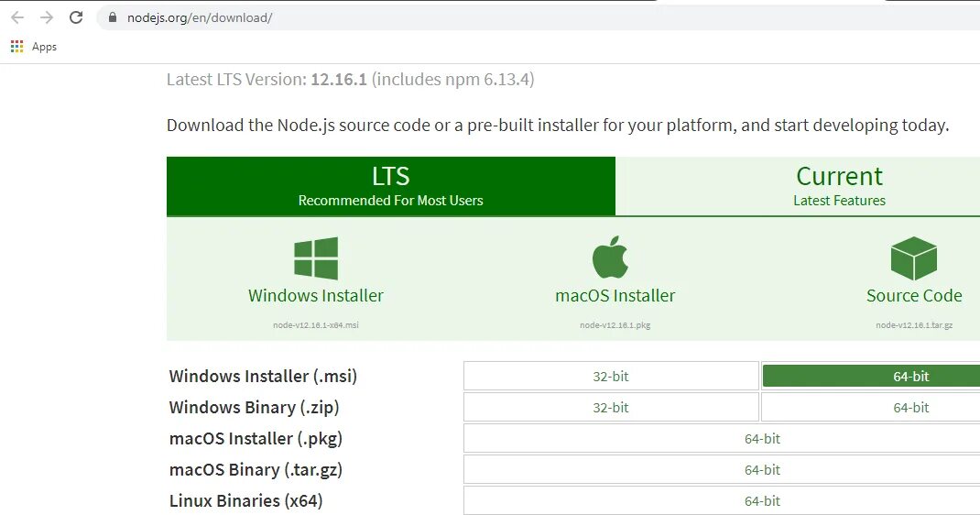This screenshot has height=515, width=980.
Task: Click the macOS Installer link
Action: [615, 295]
